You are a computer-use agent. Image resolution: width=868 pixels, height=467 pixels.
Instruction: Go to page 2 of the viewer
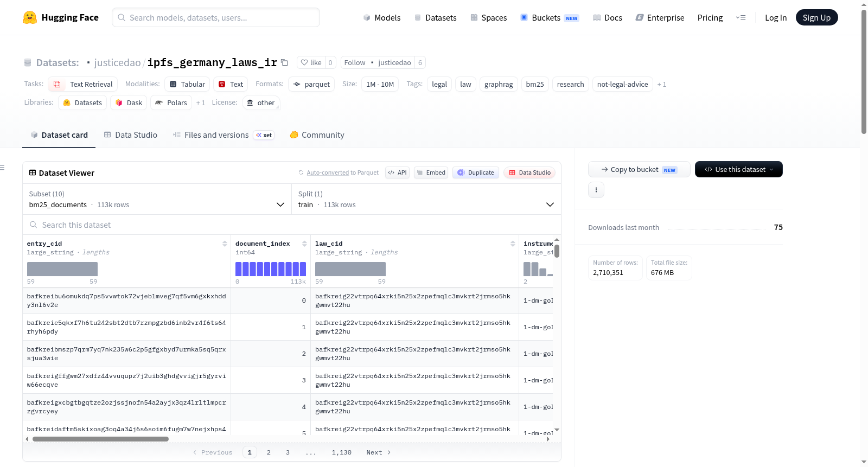269,452
